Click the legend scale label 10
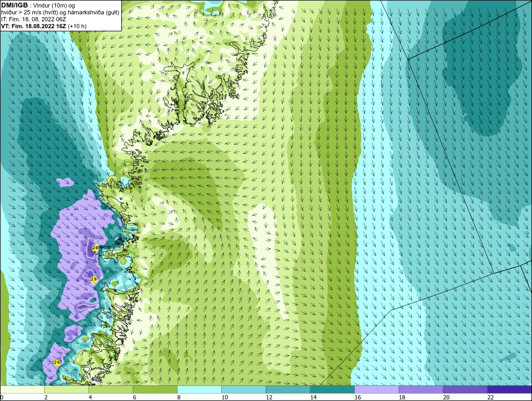This screenshot has height=401, width=532. [225, 397]
